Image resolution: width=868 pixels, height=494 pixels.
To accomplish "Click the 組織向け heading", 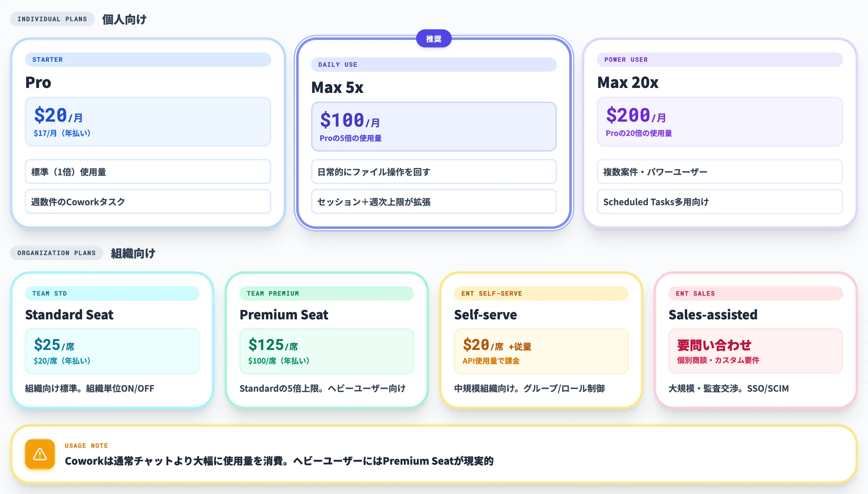I will [x=133, y=253].
